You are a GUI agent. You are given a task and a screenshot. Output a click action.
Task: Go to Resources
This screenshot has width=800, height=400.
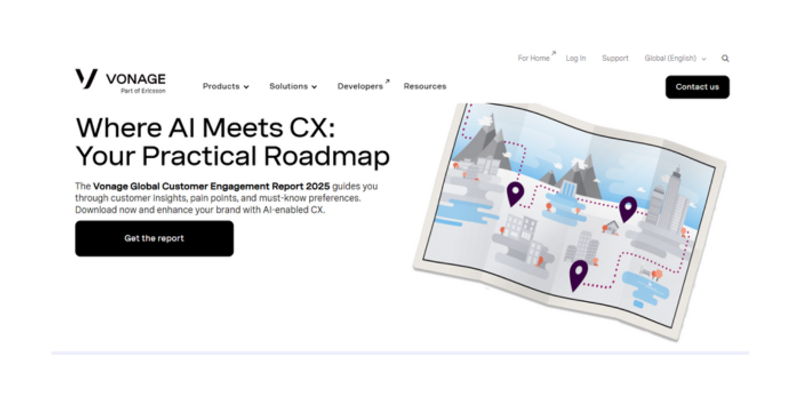(425, 87)
